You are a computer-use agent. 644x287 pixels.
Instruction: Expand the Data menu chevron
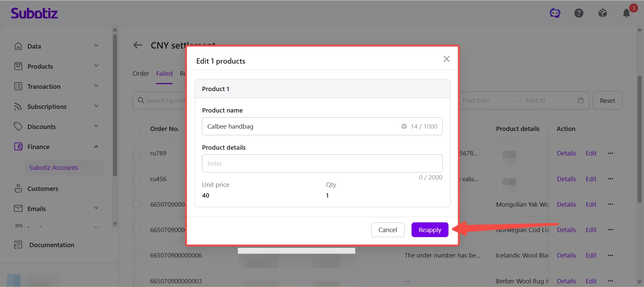click(x=96, y=46)
